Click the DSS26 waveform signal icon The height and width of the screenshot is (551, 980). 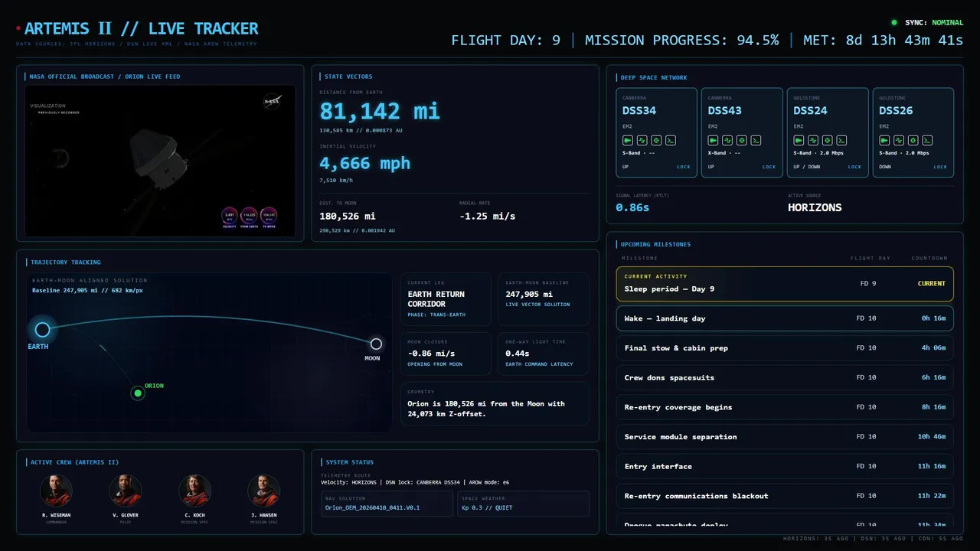click(x=899, y=140)
